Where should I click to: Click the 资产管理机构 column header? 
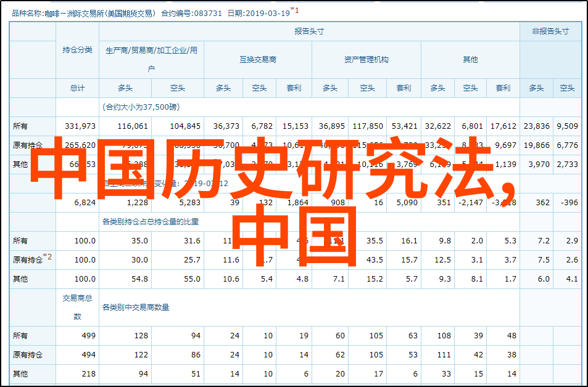click(x=366, y=60)
